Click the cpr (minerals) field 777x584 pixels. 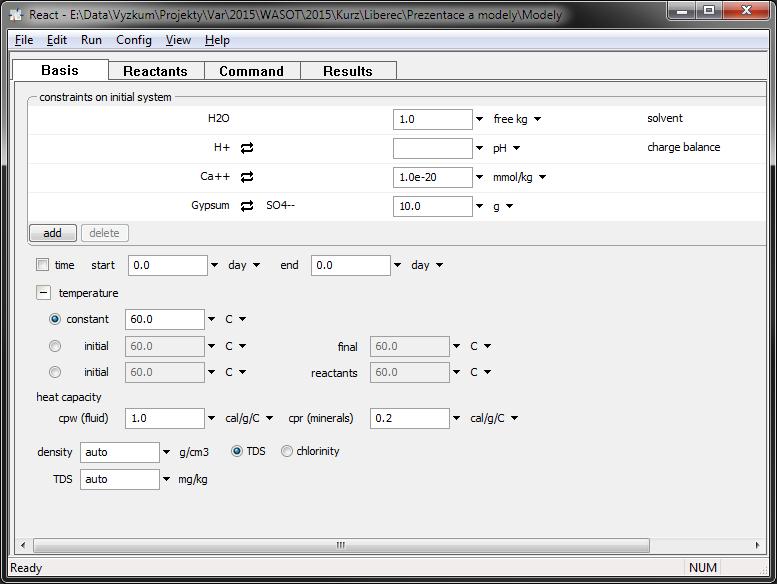coord(410,418)
